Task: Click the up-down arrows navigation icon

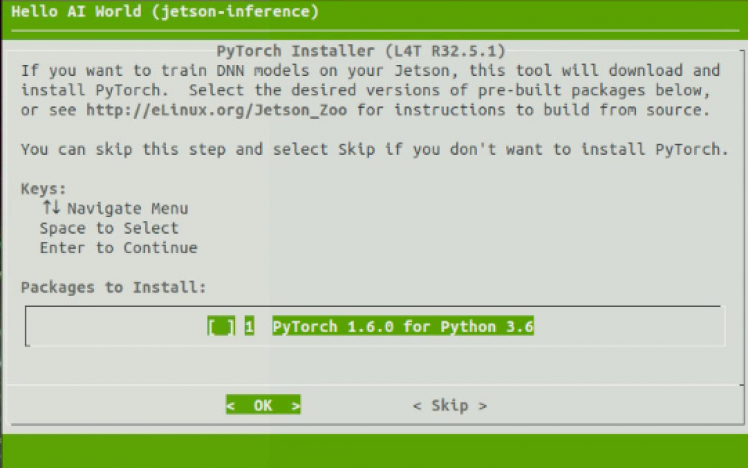Action: 51,208
